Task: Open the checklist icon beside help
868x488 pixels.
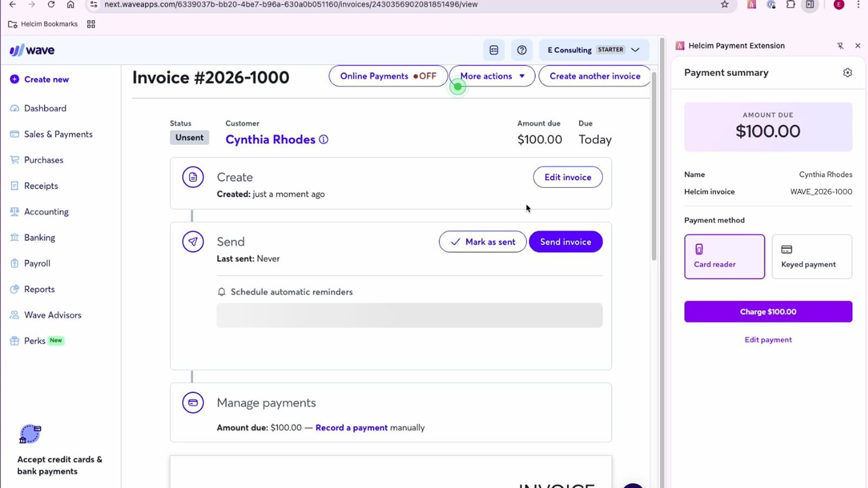Action: click(x=494, y=50)
